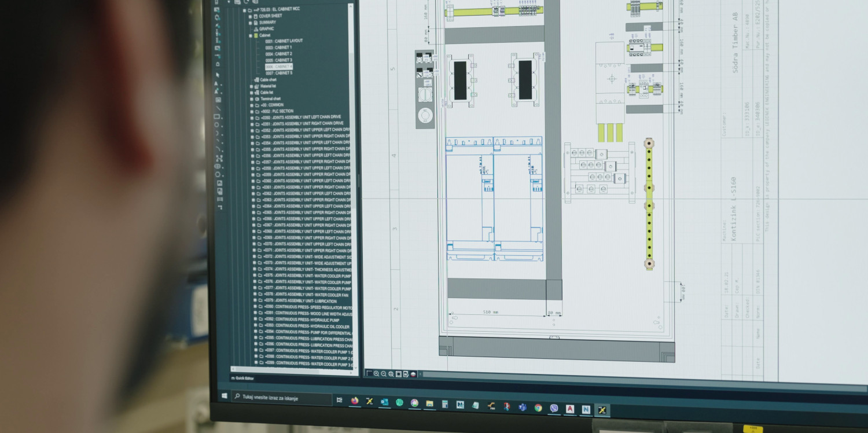Image resolution: width=868 pixels, height=433 pixels.
Task: Select +0394 CONTINUOUS PRESS- PUMP FOR DIFFERENTIAL
Action: (308, 332)
